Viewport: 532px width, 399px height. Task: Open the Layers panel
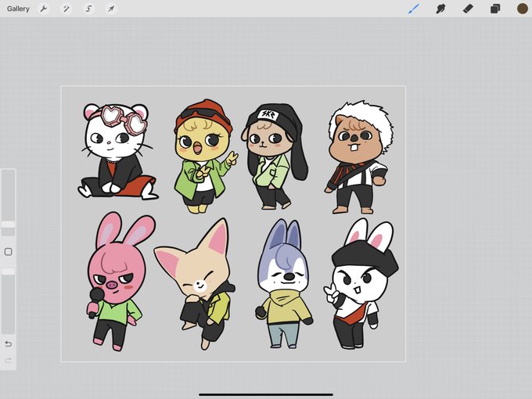495,9
